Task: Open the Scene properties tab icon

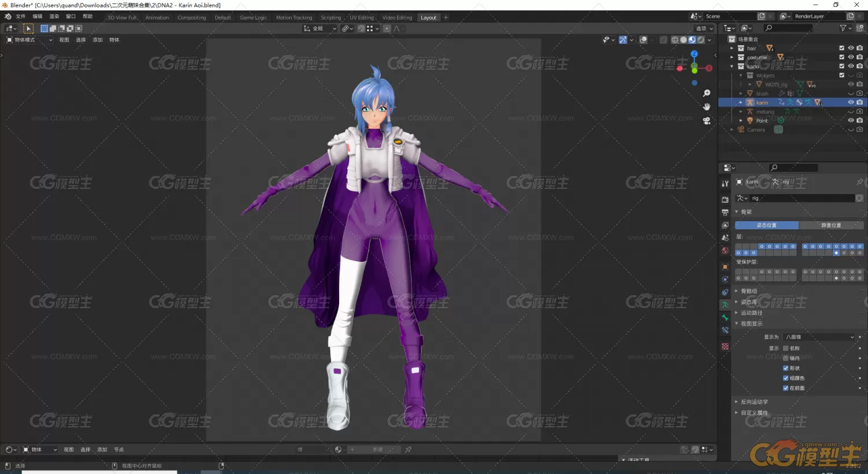Action: point(725,238)
